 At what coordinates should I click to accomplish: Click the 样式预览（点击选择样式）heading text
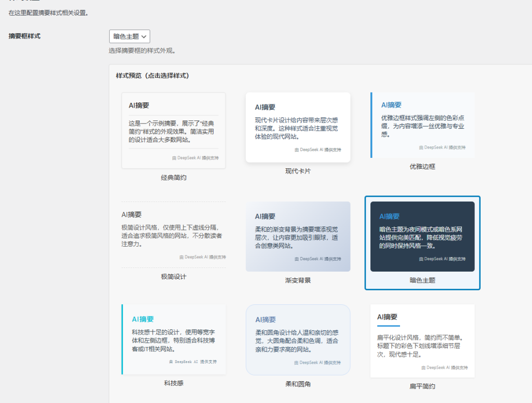coord(152,76)
